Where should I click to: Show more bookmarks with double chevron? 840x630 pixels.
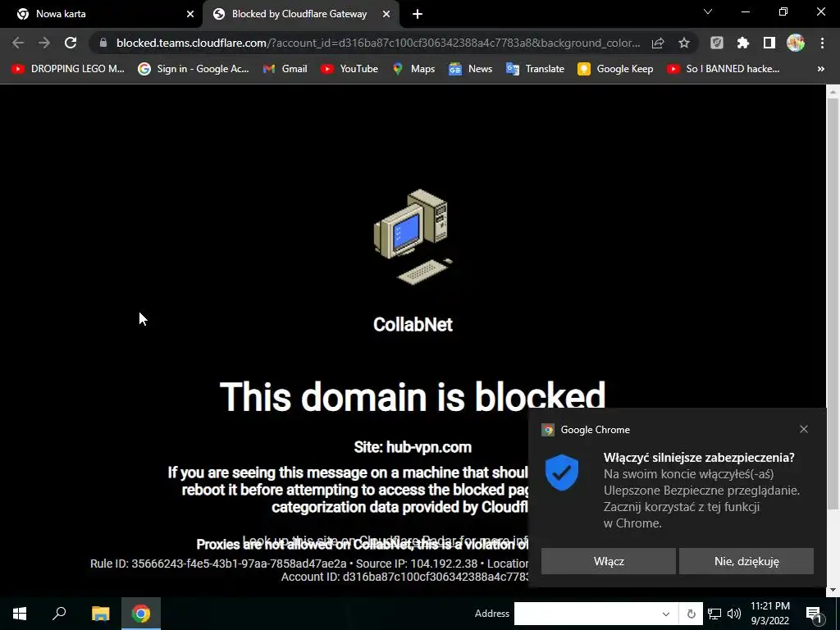point(820,69)
